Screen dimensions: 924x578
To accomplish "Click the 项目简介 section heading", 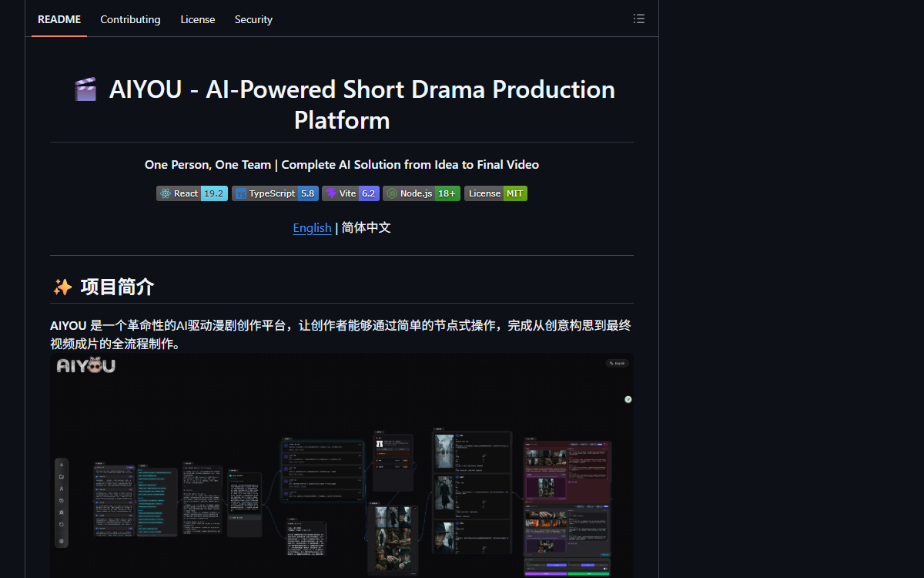I will click(x=118, y=287).
